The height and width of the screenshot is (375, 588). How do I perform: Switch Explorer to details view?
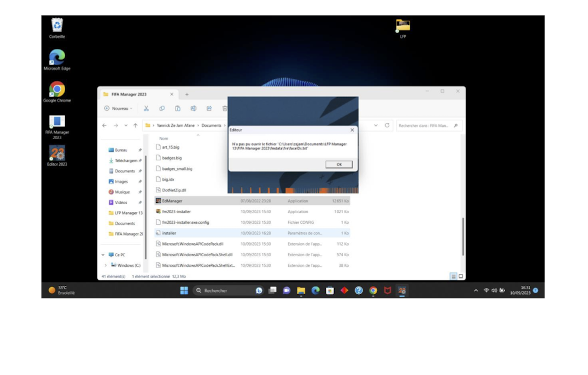point(453,276)
